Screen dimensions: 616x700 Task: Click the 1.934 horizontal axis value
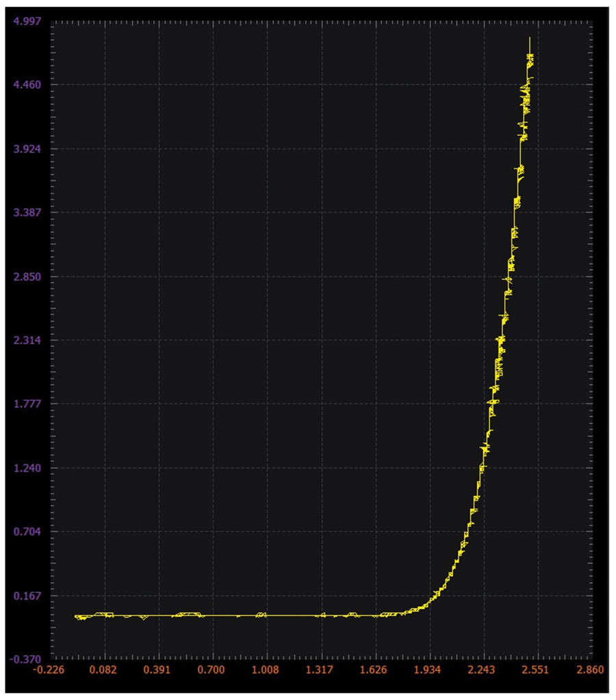click(427, 670)
